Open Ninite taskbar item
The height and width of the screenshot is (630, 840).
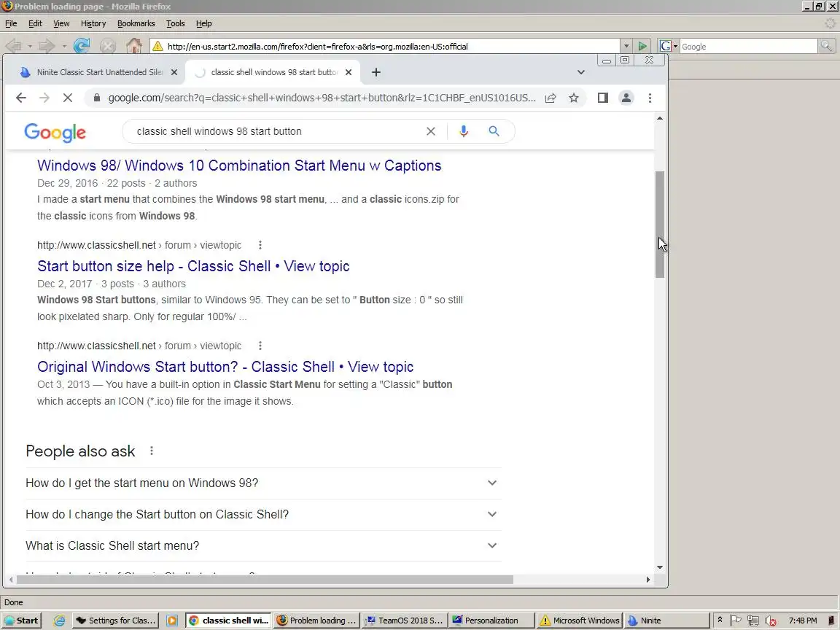point(666,621)
